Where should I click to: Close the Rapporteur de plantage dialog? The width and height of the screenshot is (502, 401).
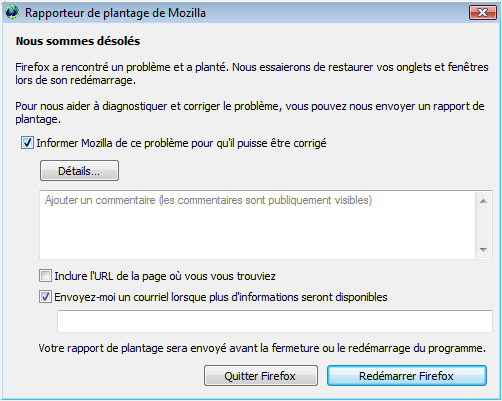[482, 13]
